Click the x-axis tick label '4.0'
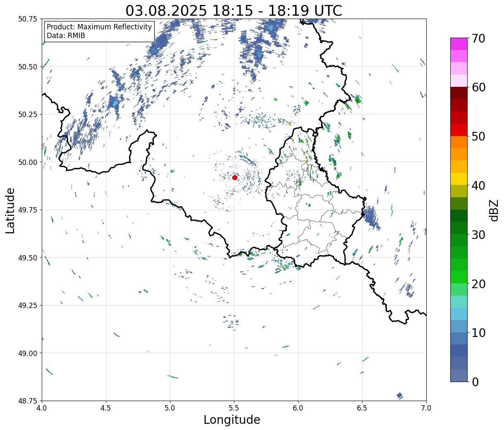Screen dimensions: 504x430 point(42,408)
